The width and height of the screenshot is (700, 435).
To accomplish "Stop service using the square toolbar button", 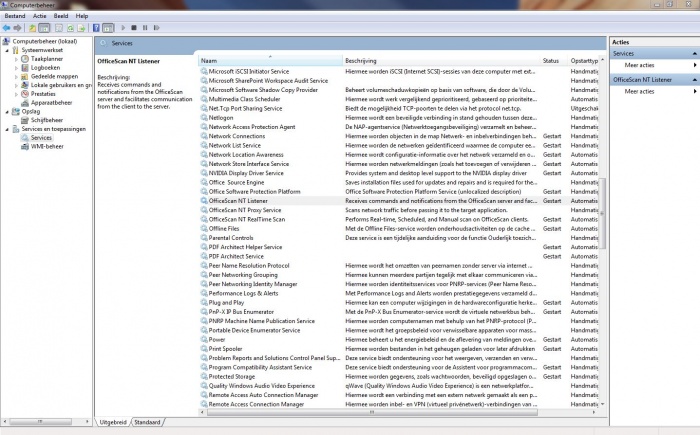I will 134,28.
